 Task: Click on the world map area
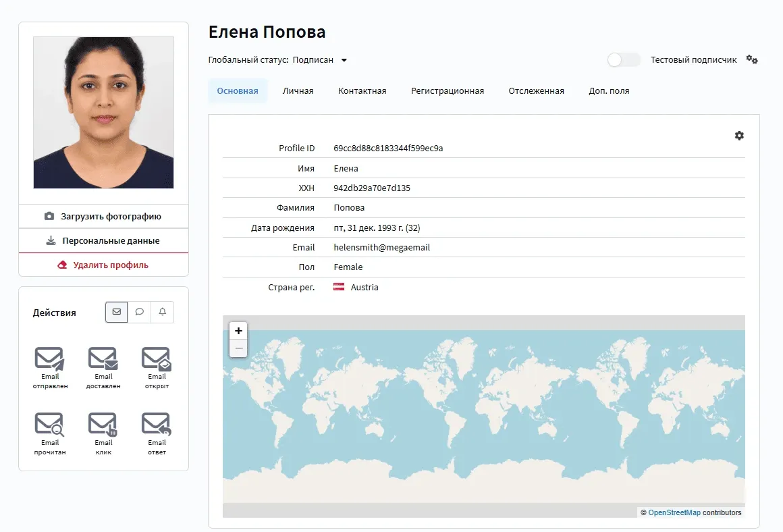point(484,417)
